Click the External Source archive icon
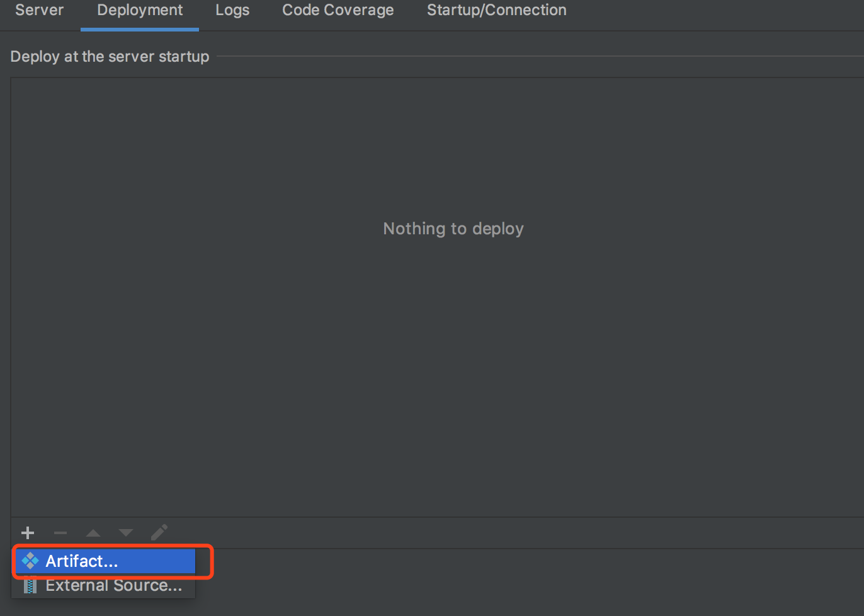 click(30, 586)
